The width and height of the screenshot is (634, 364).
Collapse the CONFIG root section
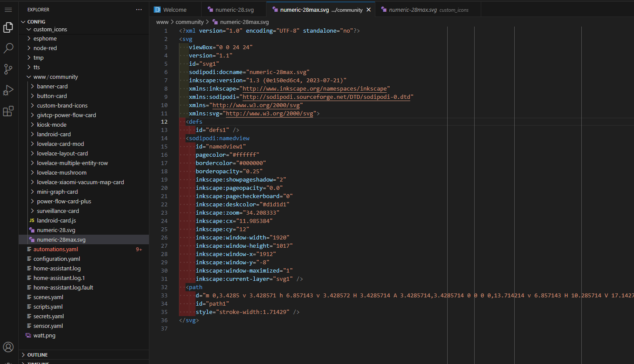[36, 22]
